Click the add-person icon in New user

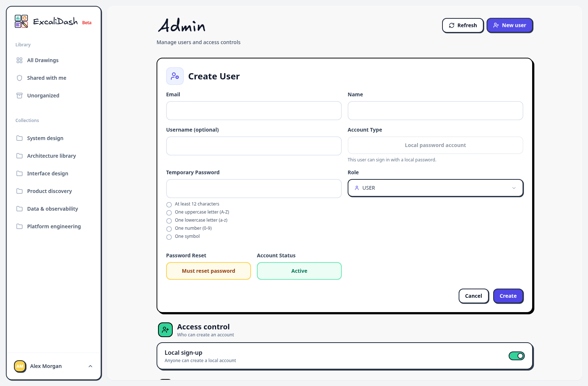coord(496,25)
